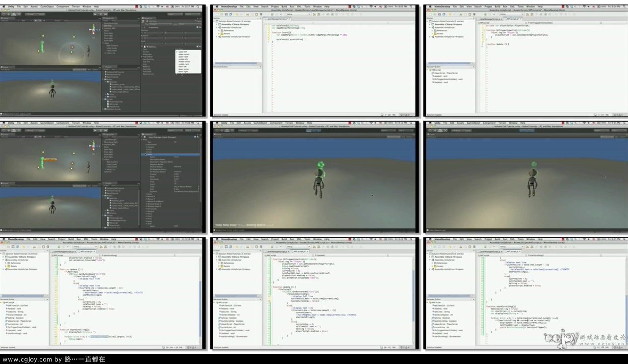Screen dimensions: 628x364
Task: Click the "function Start(){" code line in the top-center editor
Action: 281,32
